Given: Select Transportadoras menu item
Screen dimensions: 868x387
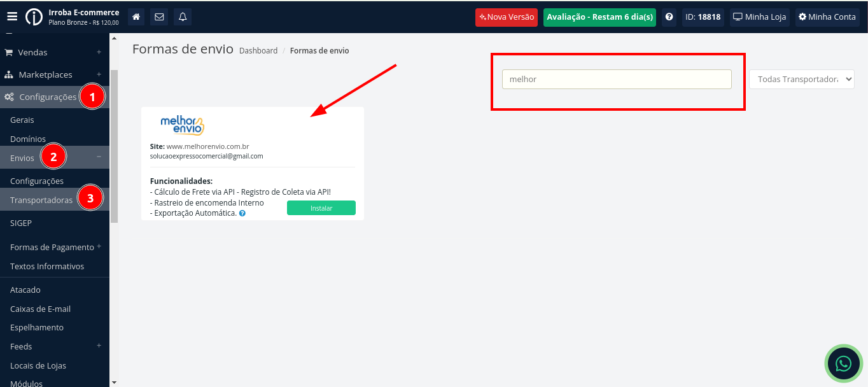Looking at the screenshot, I should [x=55, y=200].
